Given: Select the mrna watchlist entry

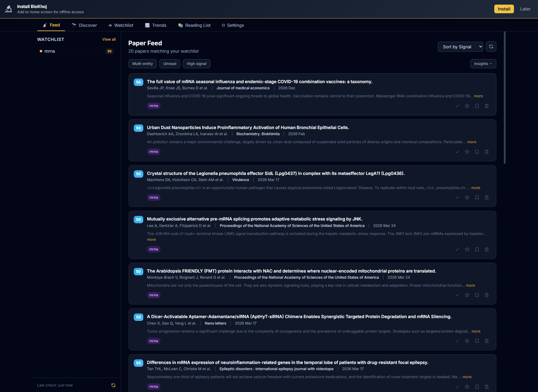Looking at the screenshot, I should pos(50,51).
